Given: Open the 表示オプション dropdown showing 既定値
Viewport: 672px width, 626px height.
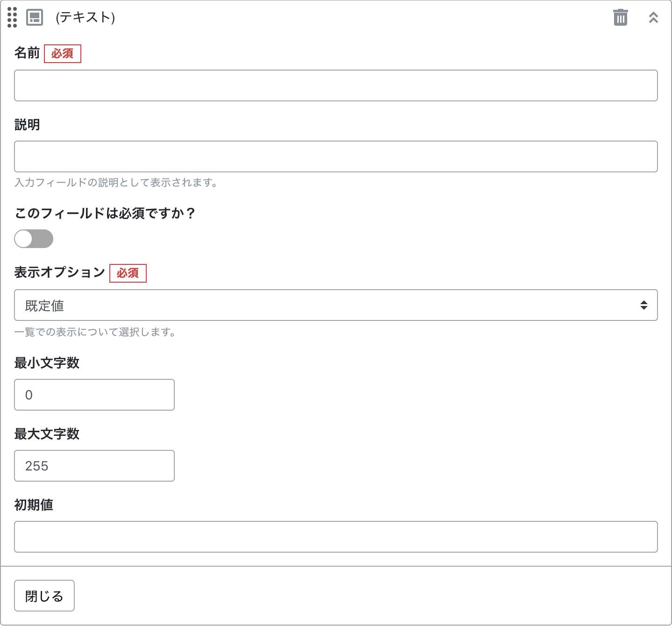Looking at the screenshot, I should [327, 305].
